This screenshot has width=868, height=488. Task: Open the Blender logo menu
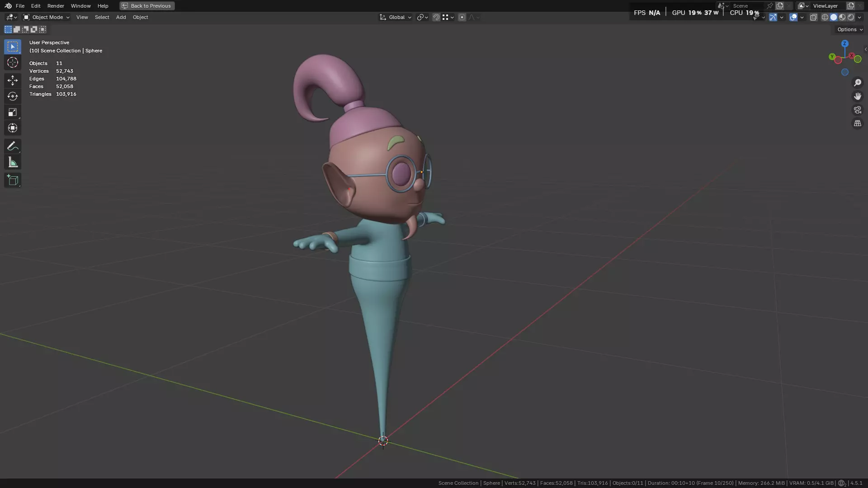click(8, 6)
